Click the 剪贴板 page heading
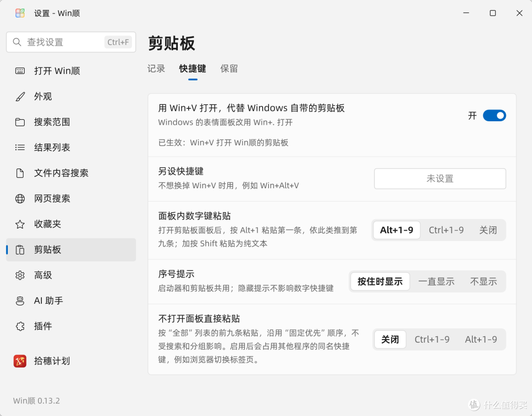Viewport: 532px width, 416px height. pyautogui.click(x=171, y=43)
